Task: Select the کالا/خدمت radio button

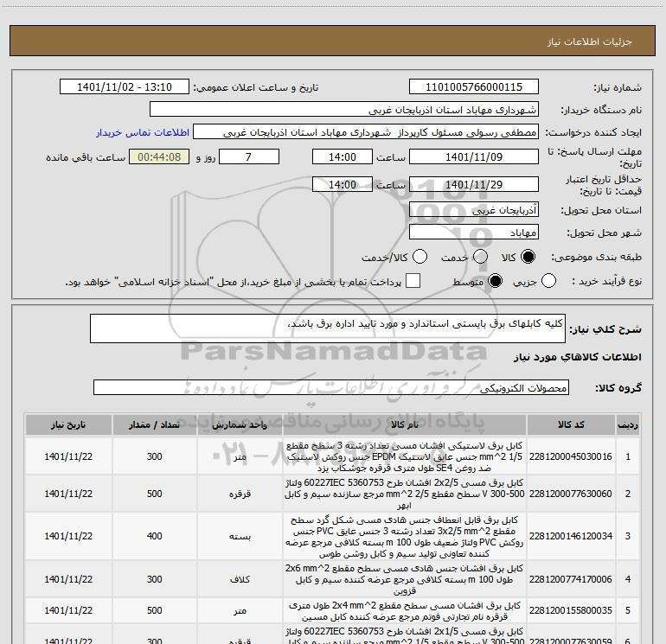Action: coord(420,257)
